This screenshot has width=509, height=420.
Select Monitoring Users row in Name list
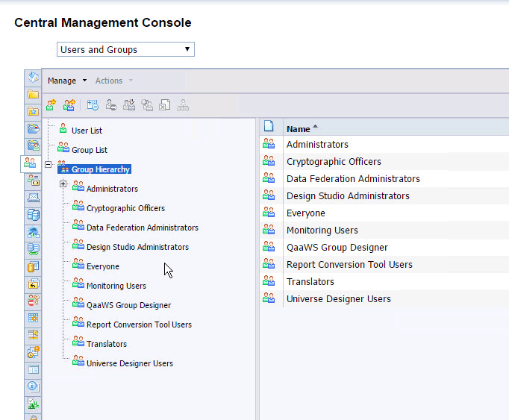click(384, 230)
